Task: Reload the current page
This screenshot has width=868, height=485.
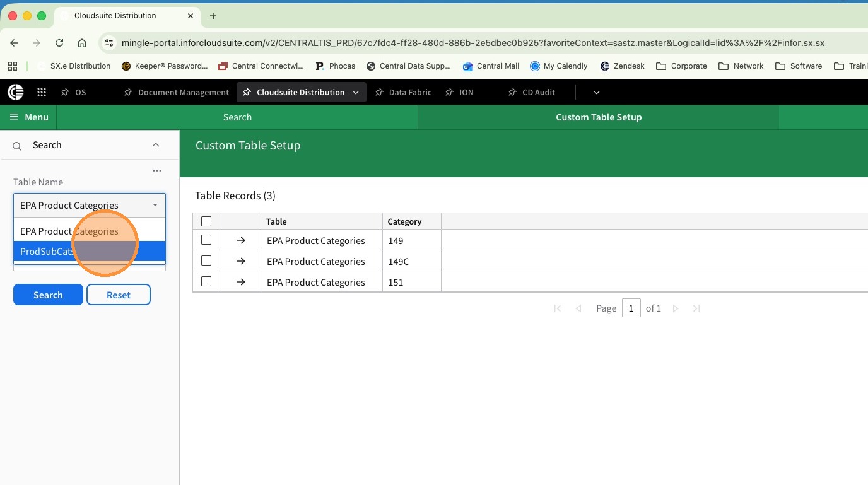Action: pyautogui.click(x=59, y=43)
